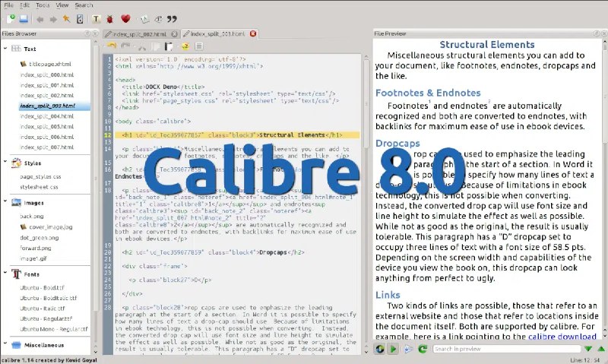608x364 pixels.
Task: Collapse the Text category in Files Browser
Action: [5, 49]
